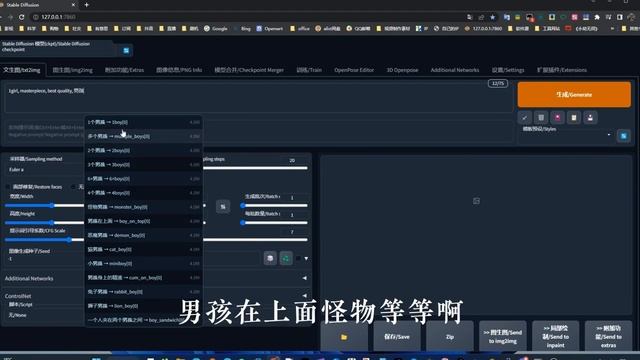Adjust the Sampling steps slider
640x360 pixels.
[256, 168]
